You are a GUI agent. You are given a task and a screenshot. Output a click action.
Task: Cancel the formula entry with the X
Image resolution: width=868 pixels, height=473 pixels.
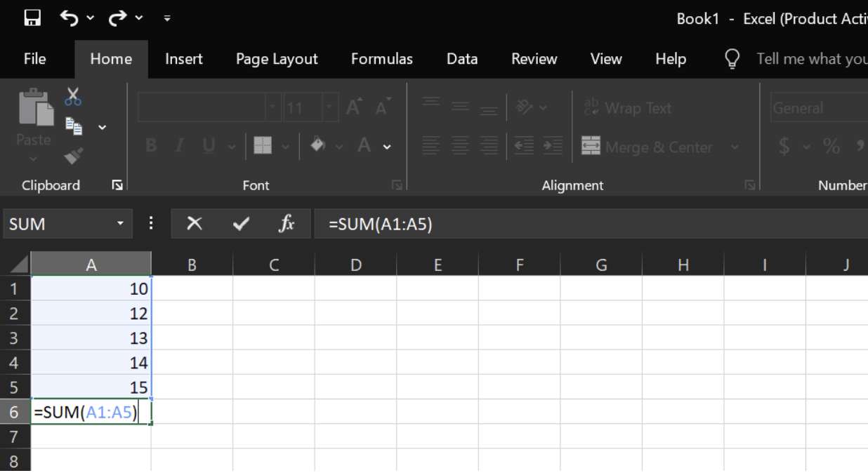tap(195, 224)
